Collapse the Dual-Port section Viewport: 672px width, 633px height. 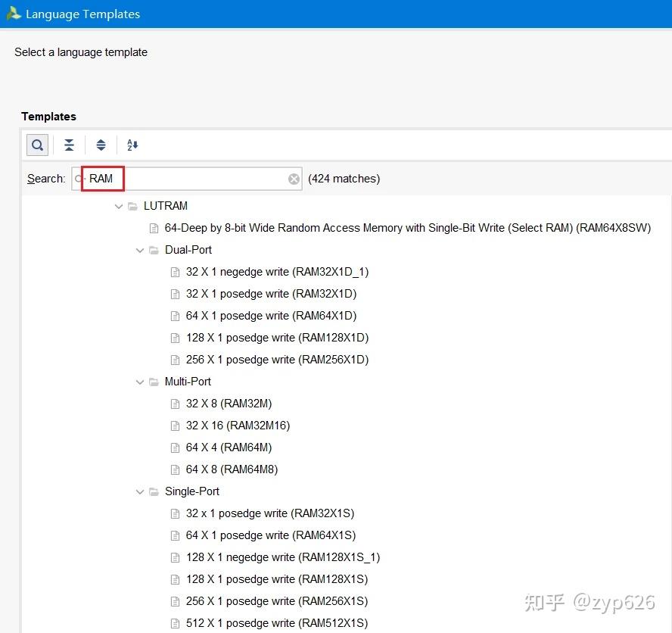point(139,250)
